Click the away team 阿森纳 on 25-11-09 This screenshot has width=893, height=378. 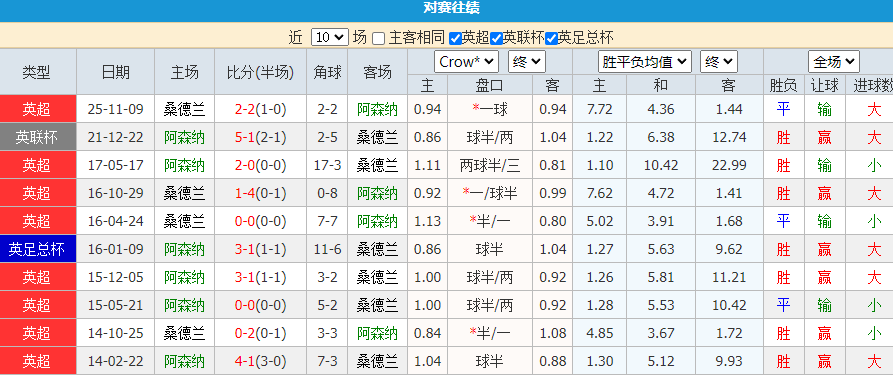377,109
